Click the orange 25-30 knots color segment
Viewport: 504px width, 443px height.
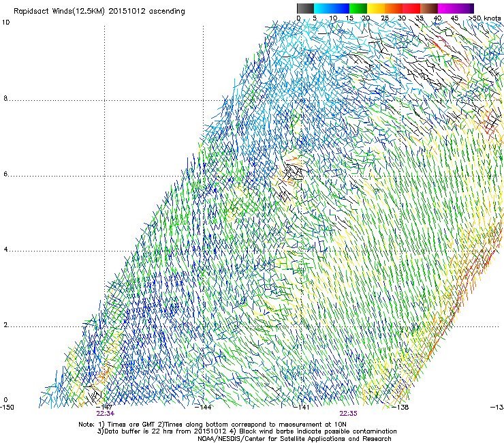pos(394,8)
